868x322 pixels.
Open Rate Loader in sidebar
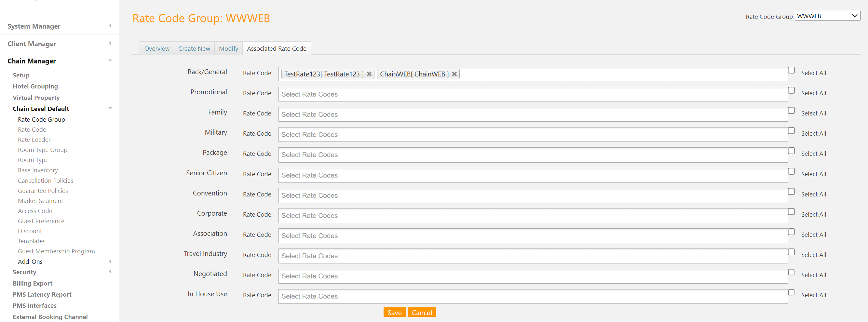click(34, 140)
